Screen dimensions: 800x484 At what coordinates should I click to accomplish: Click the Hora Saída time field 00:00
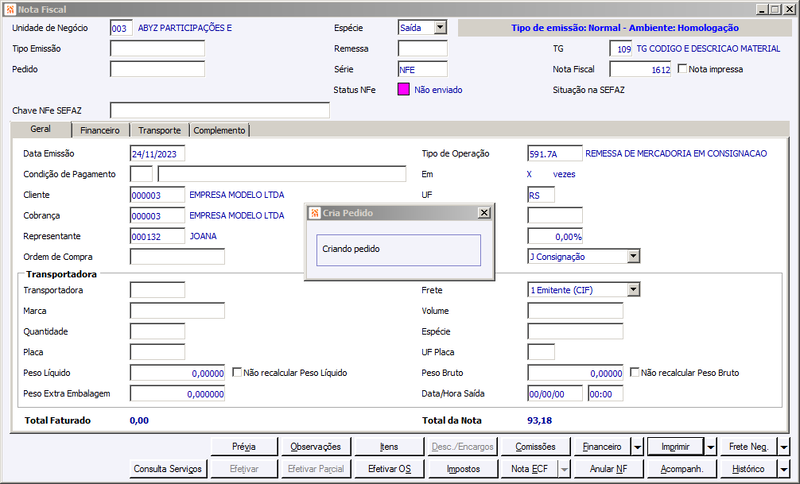click(605, 394)
